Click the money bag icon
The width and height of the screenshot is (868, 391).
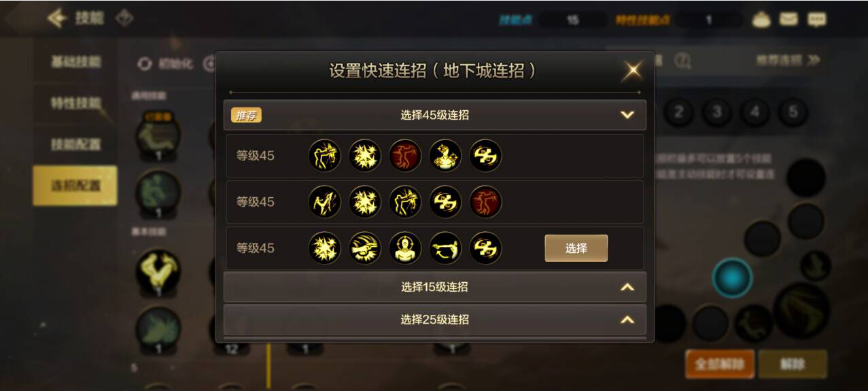tap(761, 19)
